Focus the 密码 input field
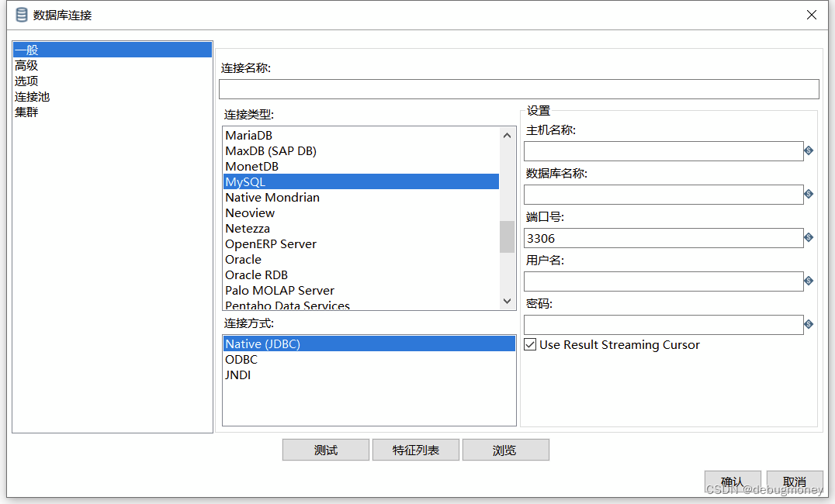This screenshot has width=835, height=504. [663, 325]
